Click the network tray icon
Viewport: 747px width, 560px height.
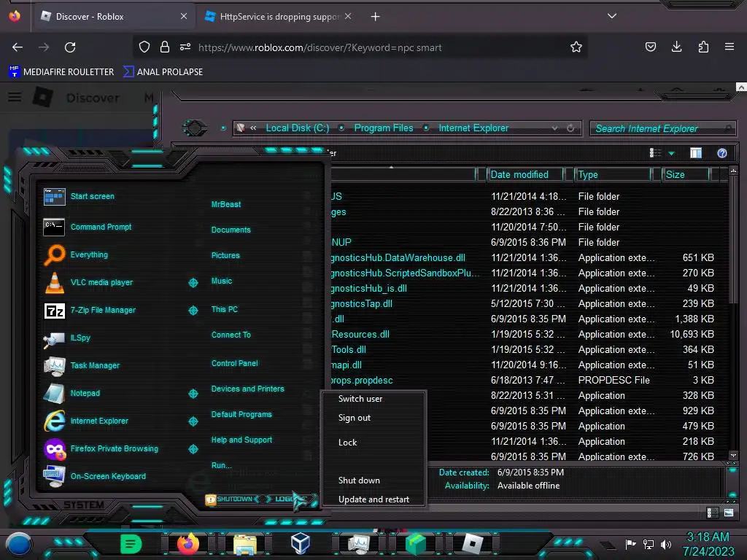[x=649, y=544]
